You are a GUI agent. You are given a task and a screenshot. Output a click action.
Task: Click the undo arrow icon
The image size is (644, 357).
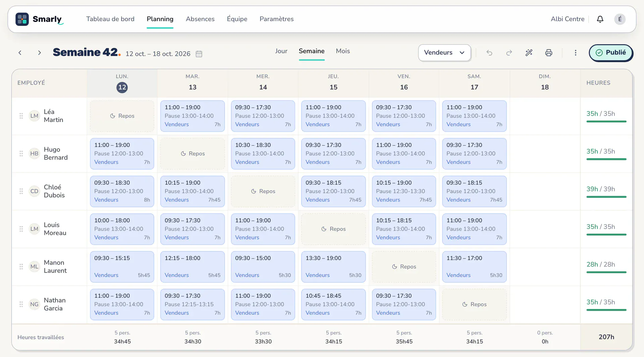coord(489,53)
